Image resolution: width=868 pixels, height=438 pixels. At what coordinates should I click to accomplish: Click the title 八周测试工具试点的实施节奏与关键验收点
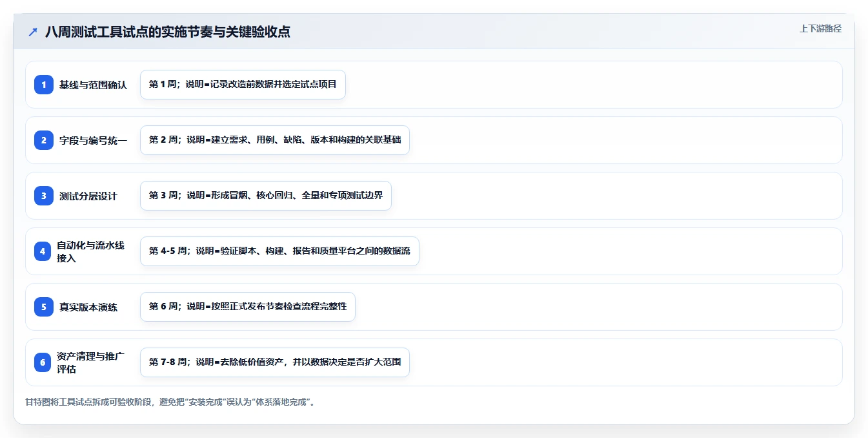168,32
